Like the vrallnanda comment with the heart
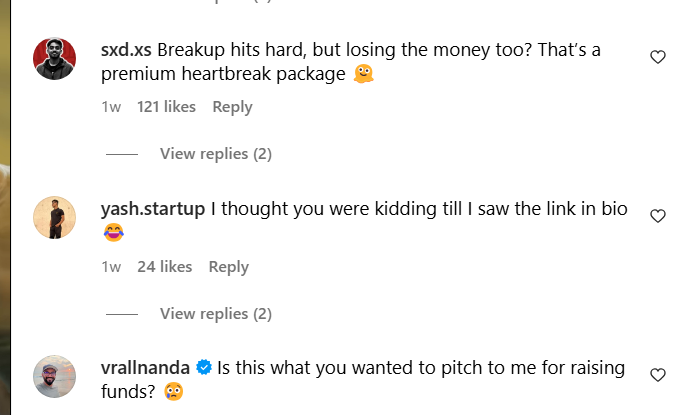673x415 pixels. [657, 375]
